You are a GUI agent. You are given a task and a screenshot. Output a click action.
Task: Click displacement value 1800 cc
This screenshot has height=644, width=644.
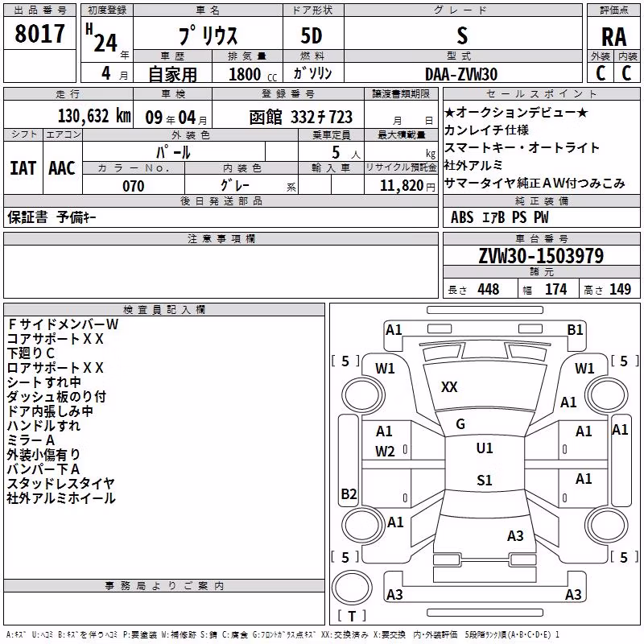253,74
